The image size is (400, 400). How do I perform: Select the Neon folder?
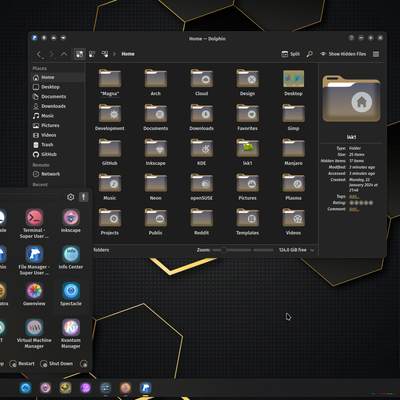[x=156, y=187]
